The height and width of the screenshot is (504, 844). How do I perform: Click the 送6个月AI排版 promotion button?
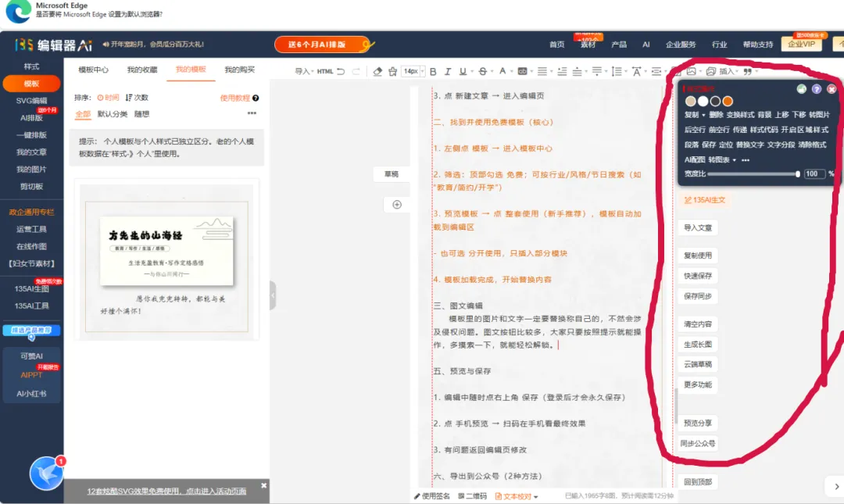323,45
